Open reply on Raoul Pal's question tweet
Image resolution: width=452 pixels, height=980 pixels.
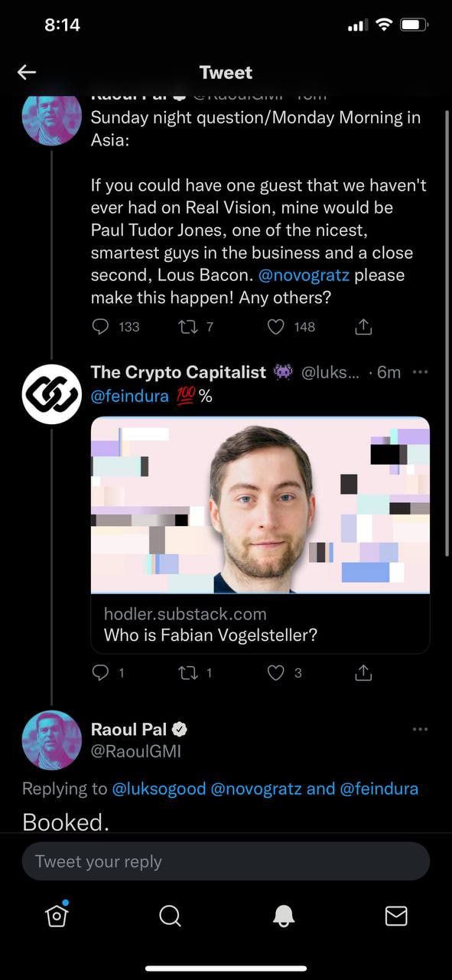click(101, 327)
